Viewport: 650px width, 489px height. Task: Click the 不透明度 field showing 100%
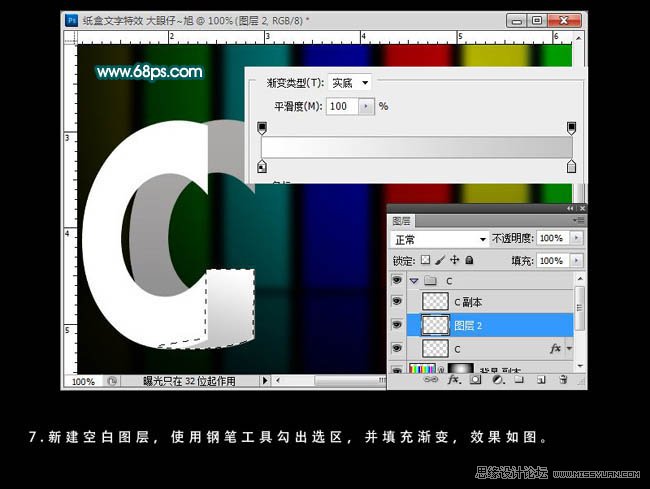(x=553, y=238)
